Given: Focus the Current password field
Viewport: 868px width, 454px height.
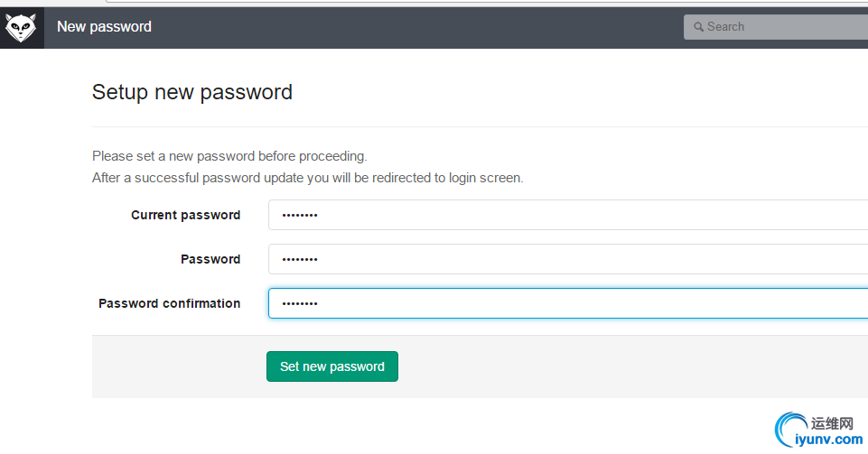Looking at the screenshot, I should pos(567,215).
